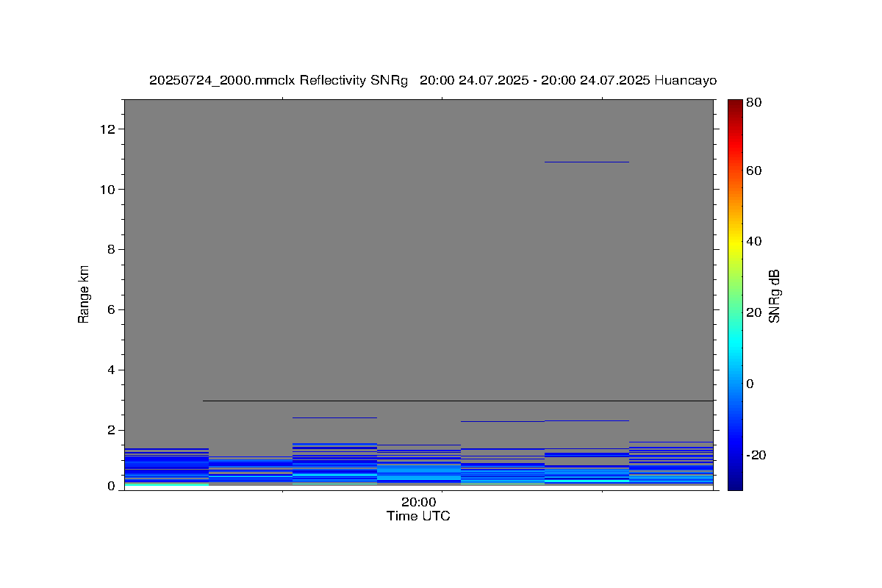Click the blue line near 2.4 km range

click(x=334, y=417)
